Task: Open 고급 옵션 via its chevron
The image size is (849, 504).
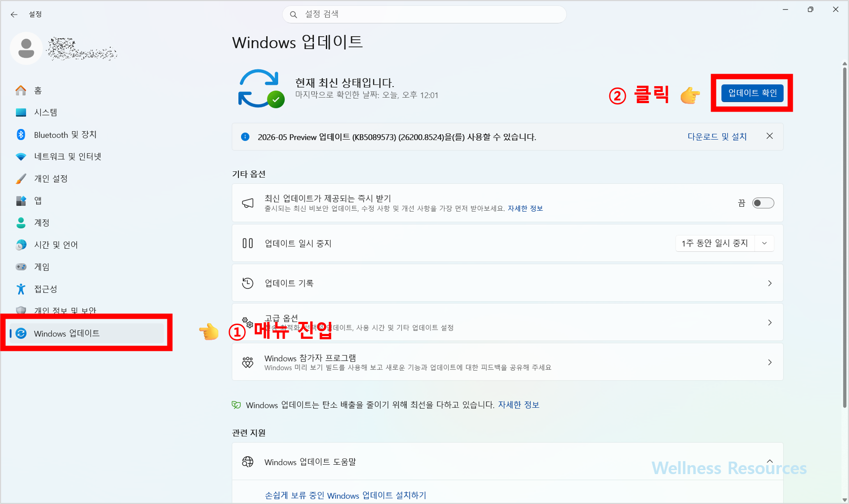Action: (770, 322)
